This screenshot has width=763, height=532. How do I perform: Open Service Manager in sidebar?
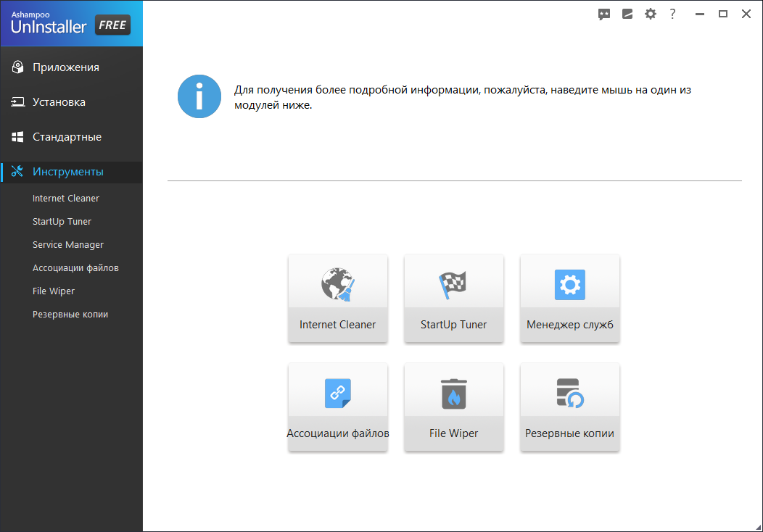(x=68, y=244)
